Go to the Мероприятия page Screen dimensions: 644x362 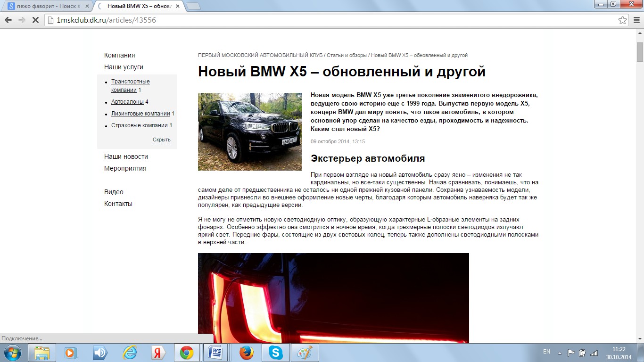125,168
